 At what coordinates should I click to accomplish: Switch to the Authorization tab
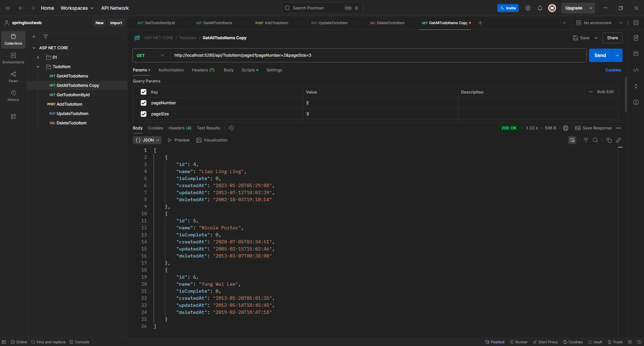pyautogui.click(x=171, y=70)
